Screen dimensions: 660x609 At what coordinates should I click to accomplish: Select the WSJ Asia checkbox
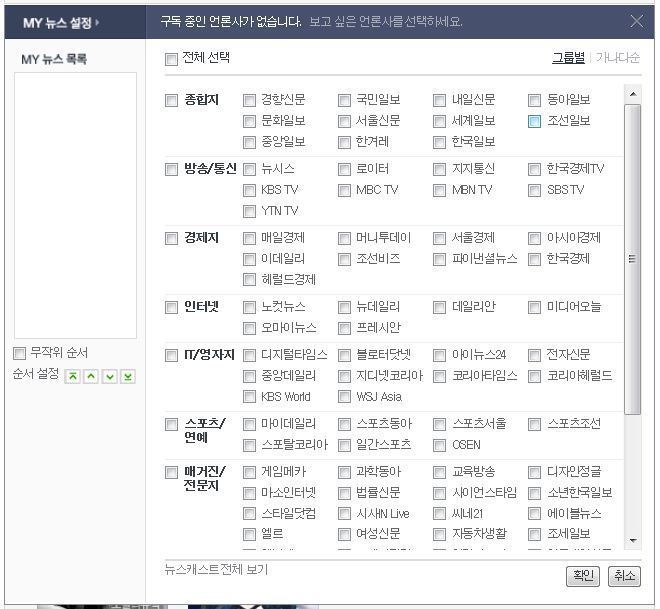pos(345,397)
